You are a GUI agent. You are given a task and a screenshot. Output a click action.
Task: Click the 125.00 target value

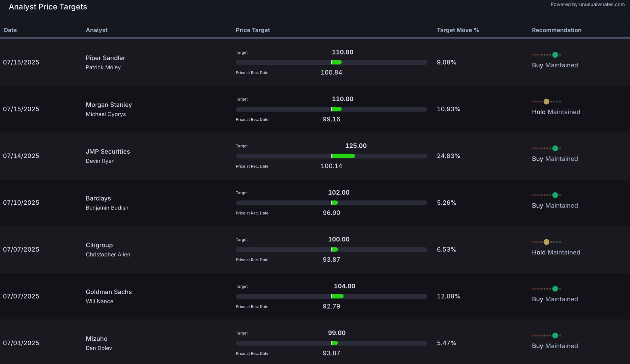[x=356, y=146]
